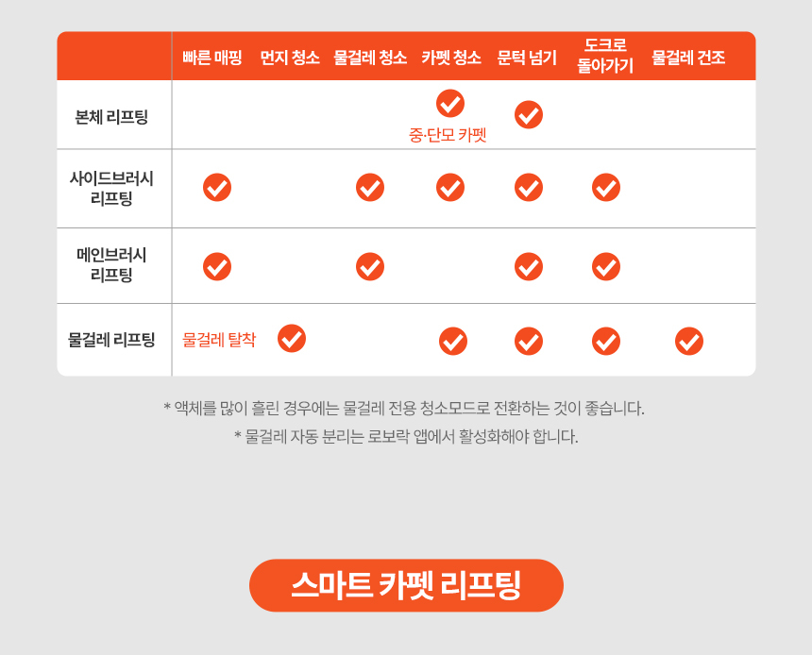Click the 물걸레 리프팅 row label
Viewport: 812px width, 655px height.
(111, 340)
